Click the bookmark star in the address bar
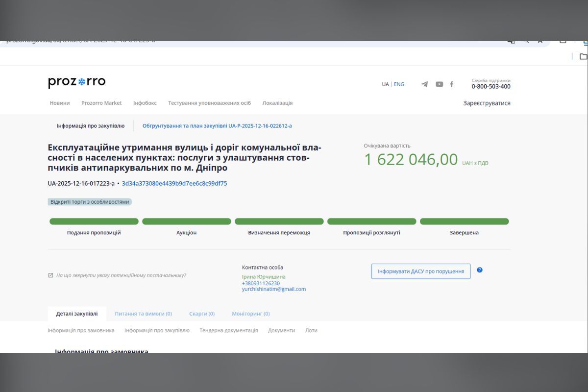588x392 pixels. click(x=540, y=41)
